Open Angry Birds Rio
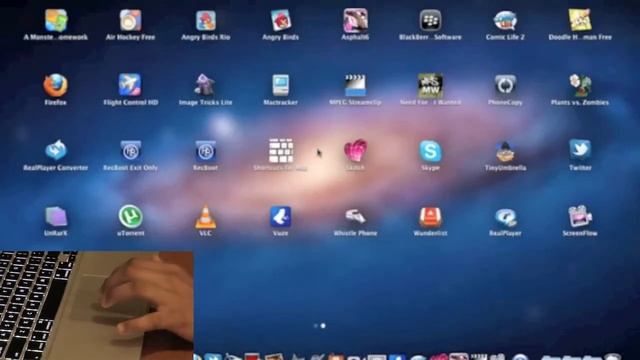 point(206,20)
